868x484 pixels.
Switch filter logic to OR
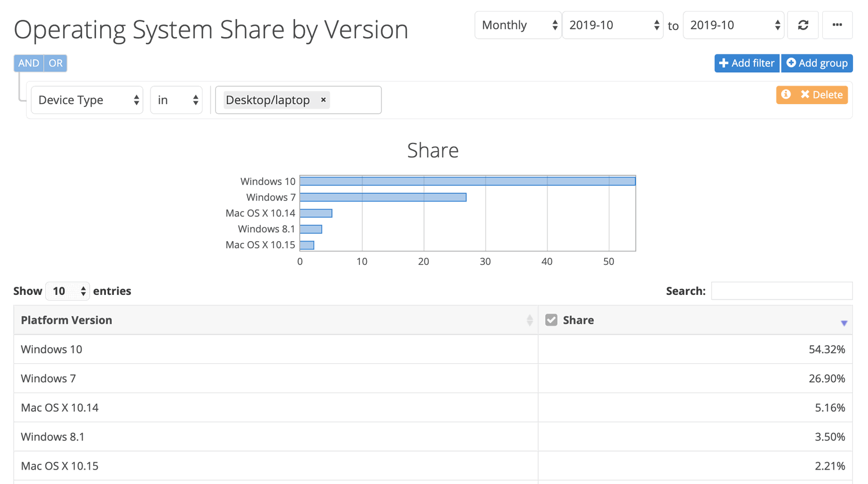55,63
